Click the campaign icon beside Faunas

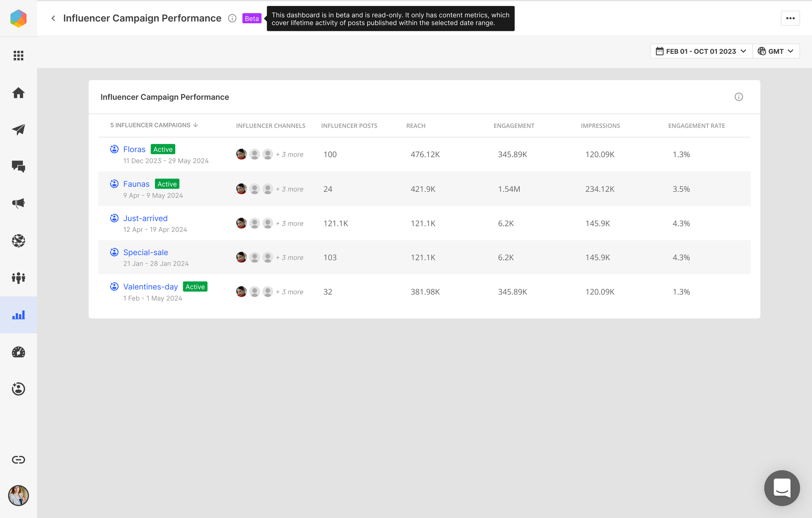[x=114, y=184]
